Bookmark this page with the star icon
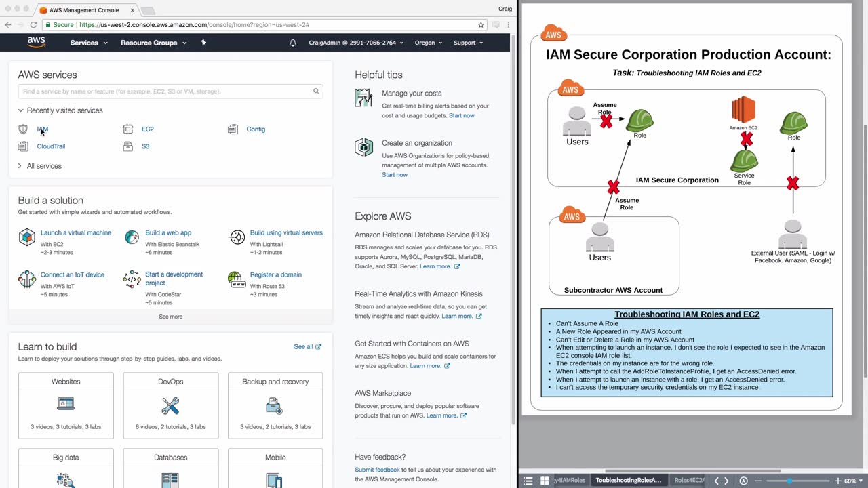 [481, 24]
